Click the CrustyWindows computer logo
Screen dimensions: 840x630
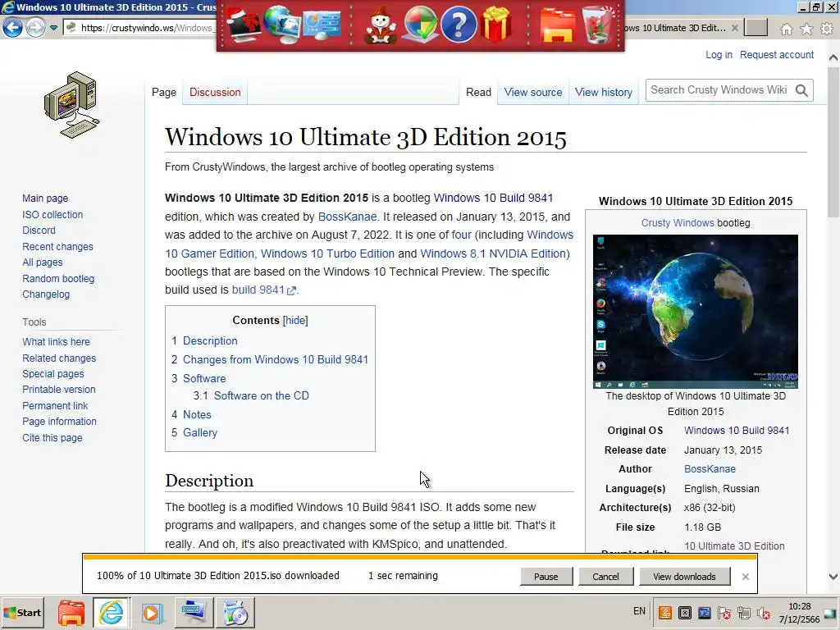tap(72, 105)
